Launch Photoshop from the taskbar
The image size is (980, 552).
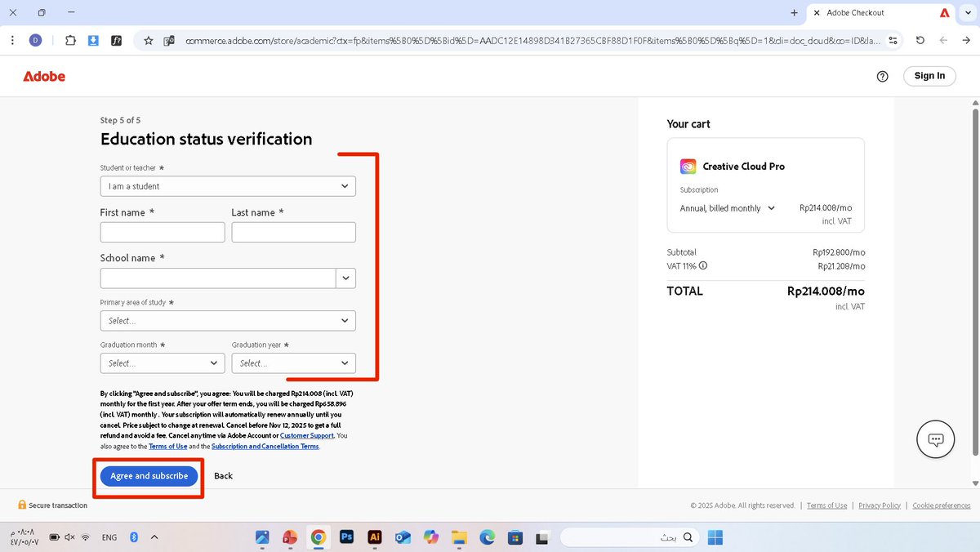[x=346, y=537]
